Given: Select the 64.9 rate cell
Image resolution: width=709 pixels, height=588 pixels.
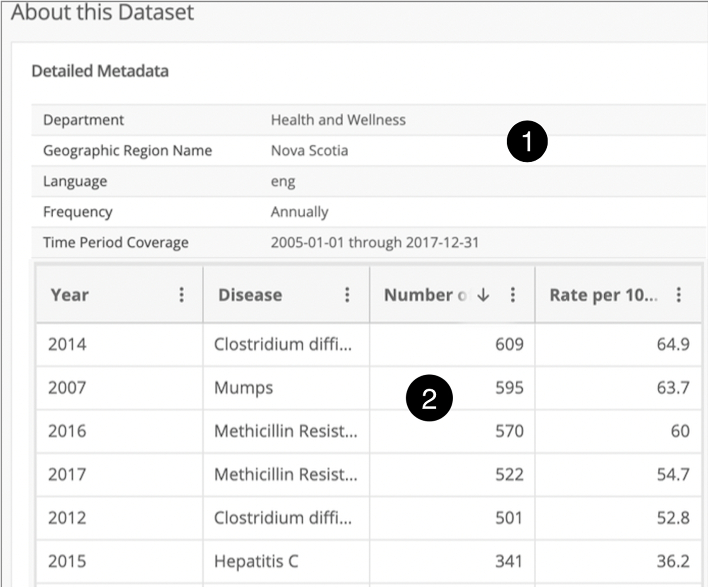Looking at the screenshot, I should (618, 344).
